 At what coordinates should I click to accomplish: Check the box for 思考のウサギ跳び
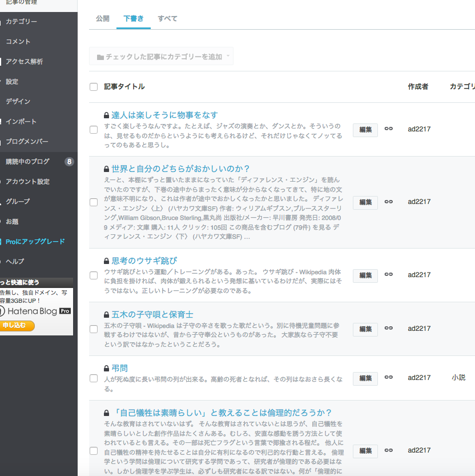click(94, 275)
